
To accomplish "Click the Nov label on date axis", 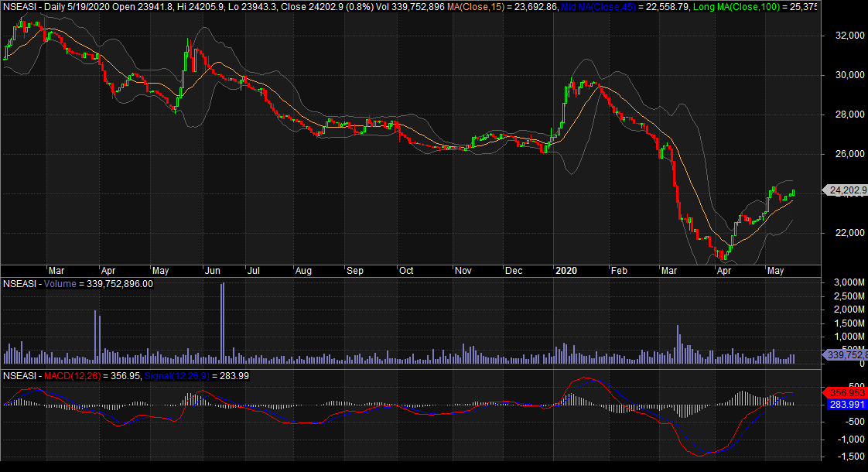I will click(463, 271).
